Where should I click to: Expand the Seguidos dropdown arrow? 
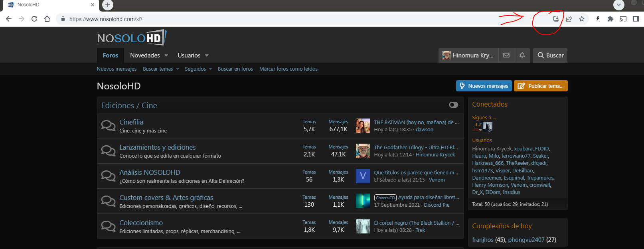[x=210, y=69]
